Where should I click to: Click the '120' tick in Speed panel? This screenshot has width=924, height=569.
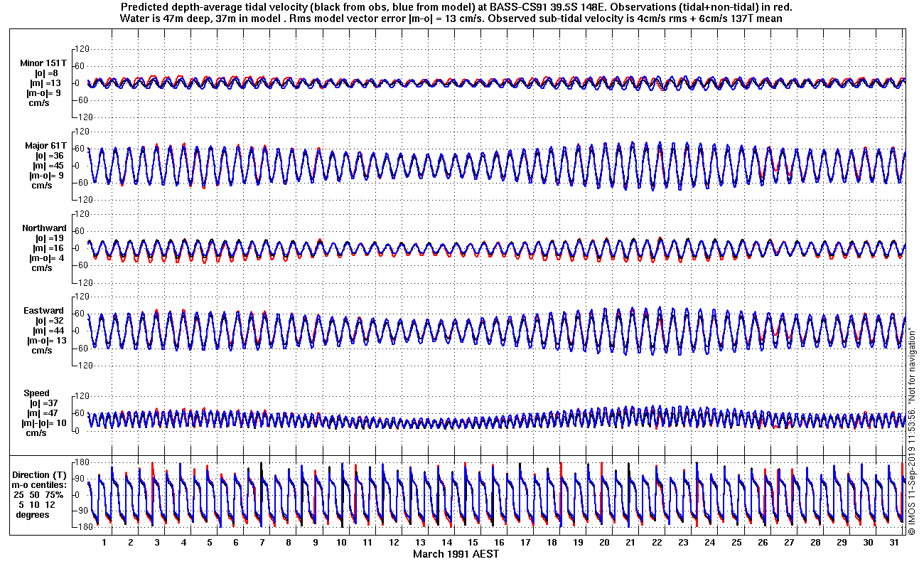coord(80,395)
